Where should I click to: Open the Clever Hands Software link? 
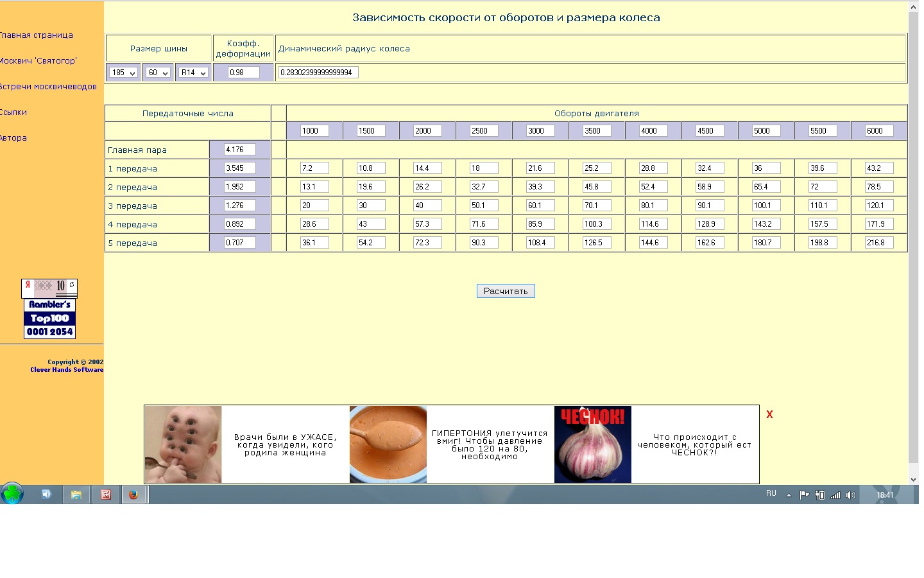(67, 370)
